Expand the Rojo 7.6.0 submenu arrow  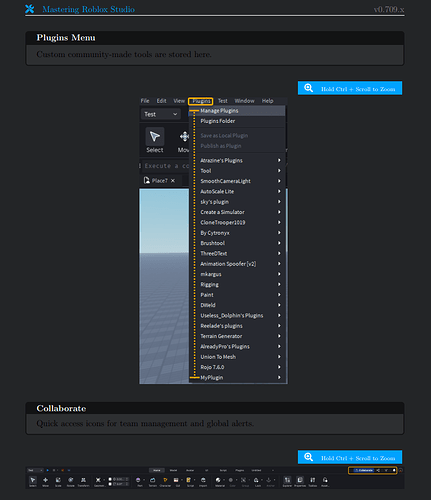click(x=279, y=367)
